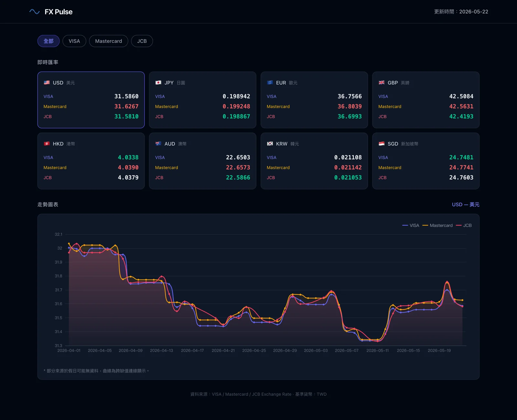Click the 31.8 y-axis label

[x=58, y=276]
